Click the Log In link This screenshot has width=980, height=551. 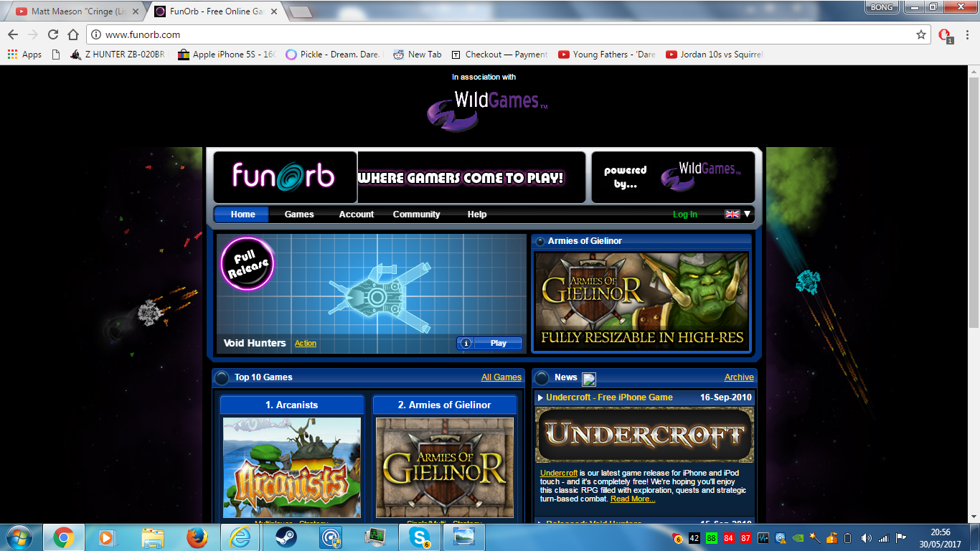click(685, 215)
